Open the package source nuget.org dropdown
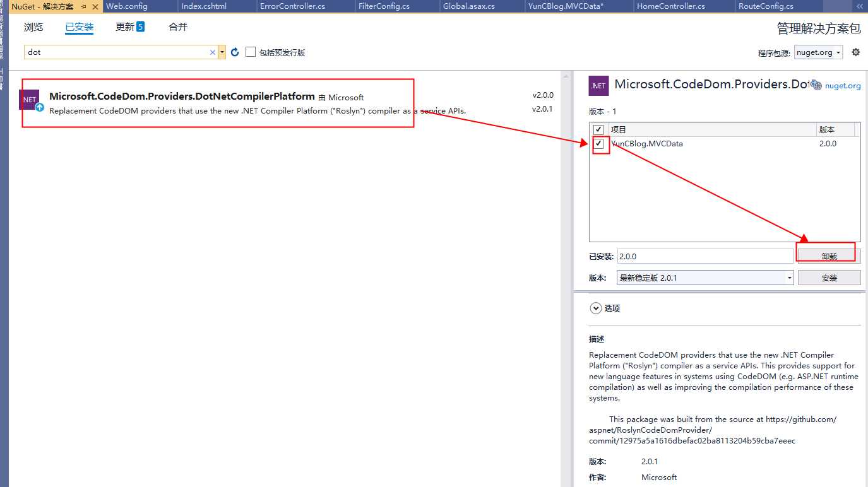The width and height of the screenshot is (868, 487). pos(819,52)
